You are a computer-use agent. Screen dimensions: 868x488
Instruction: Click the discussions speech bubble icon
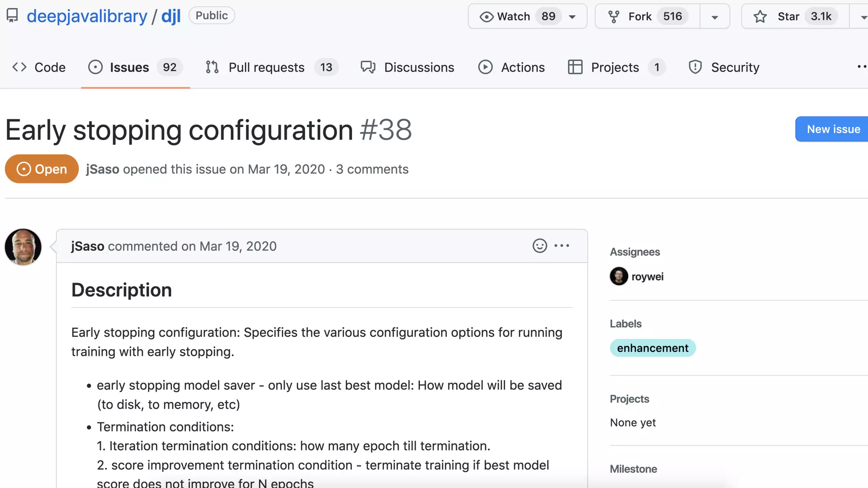coord(368,67)
